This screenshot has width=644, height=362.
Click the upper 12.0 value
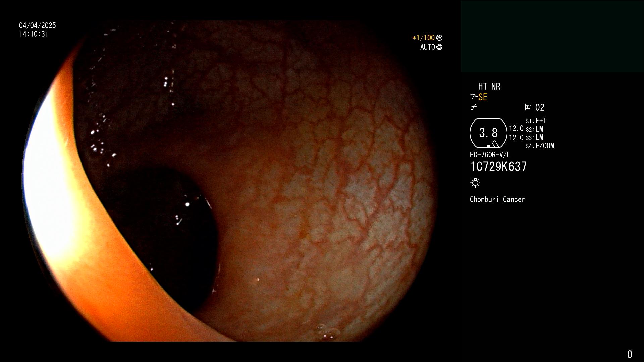click(516, 128)
